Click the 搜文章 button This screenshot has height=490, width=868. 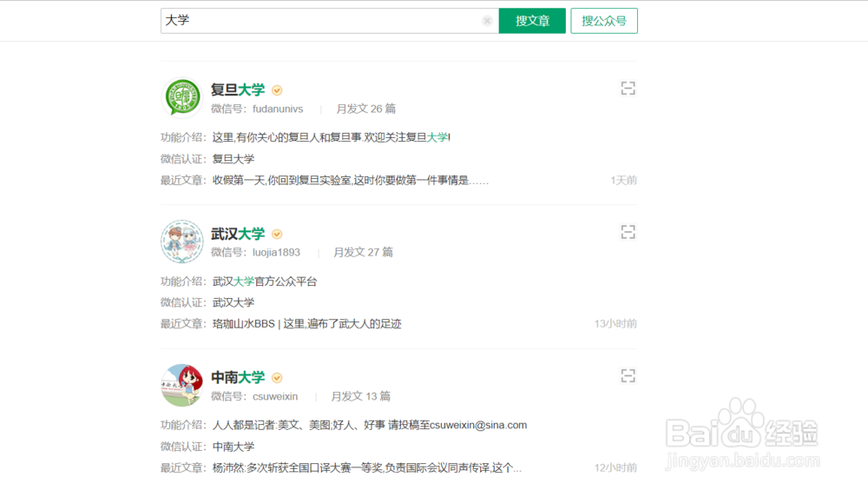(532, 21)
